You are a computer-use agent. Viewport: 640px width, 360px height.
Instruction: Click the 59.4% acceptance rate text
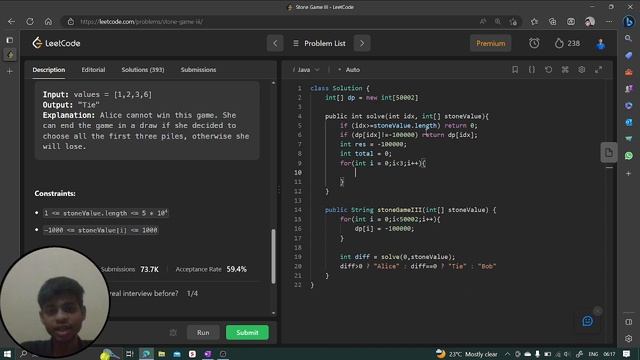(x=236, y=269)
